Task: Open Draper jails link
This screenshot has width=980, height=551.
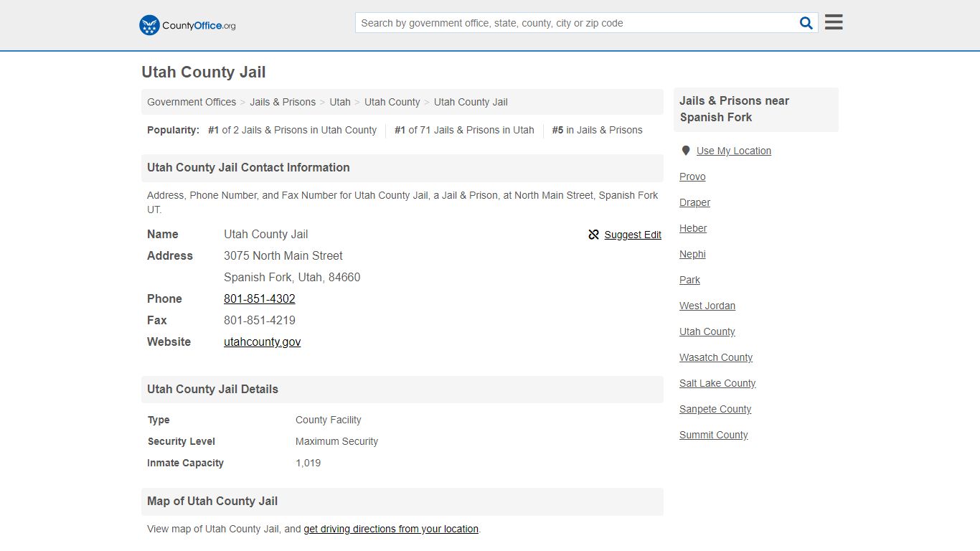Action: (x=694, y=202)
